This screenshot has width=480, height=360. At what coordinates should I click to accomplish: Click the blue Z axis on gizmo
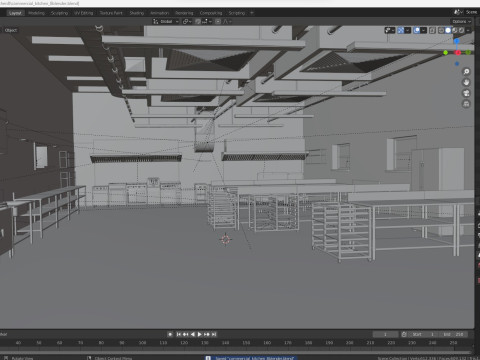click(457, 41)
